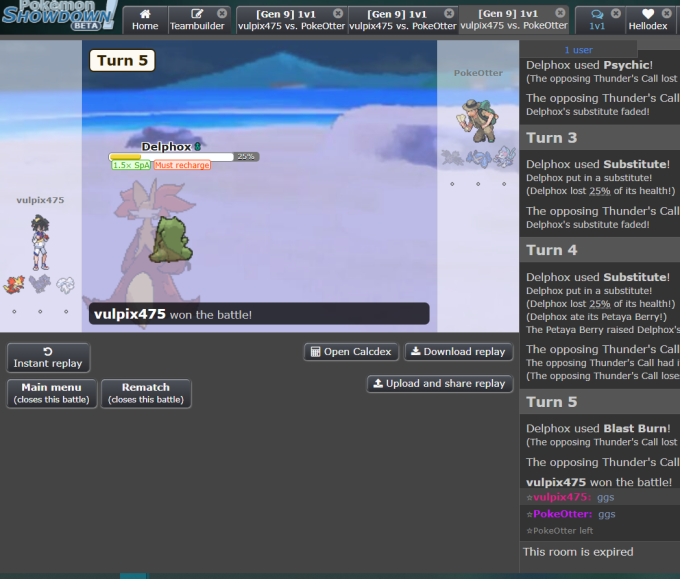Viewport: 680px width, 579px height.
Task: Select vulpix475's third team Pokémon icon
Action: tap(65, 285)
